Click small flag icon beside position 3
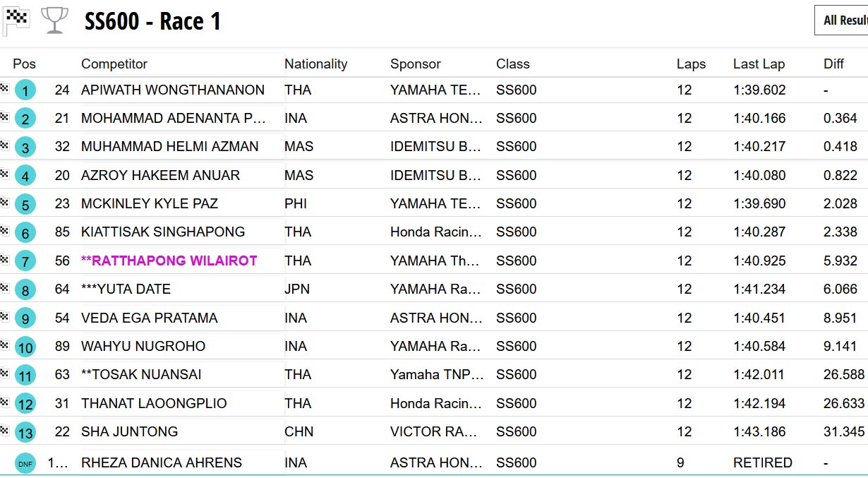Image resolution: width=868 pixels, height=478 pixels. coord(4,145)
